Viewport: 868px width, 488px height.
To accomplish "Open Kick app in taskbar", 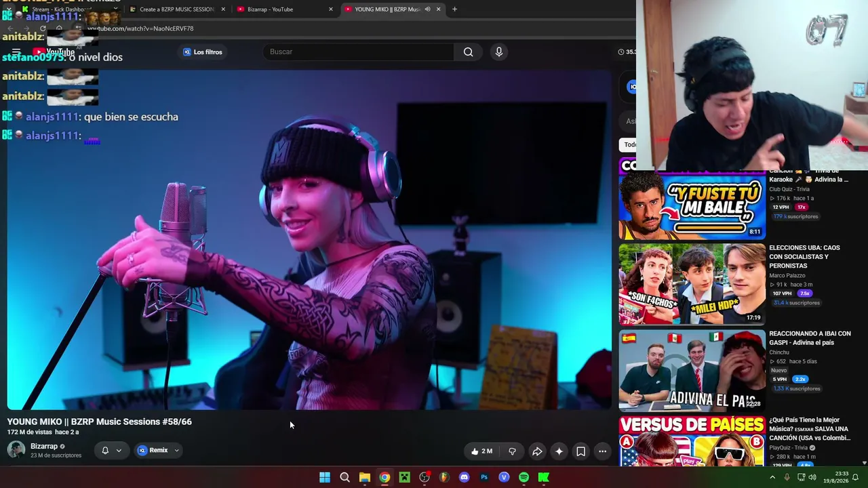I will [x=544, y=478].
